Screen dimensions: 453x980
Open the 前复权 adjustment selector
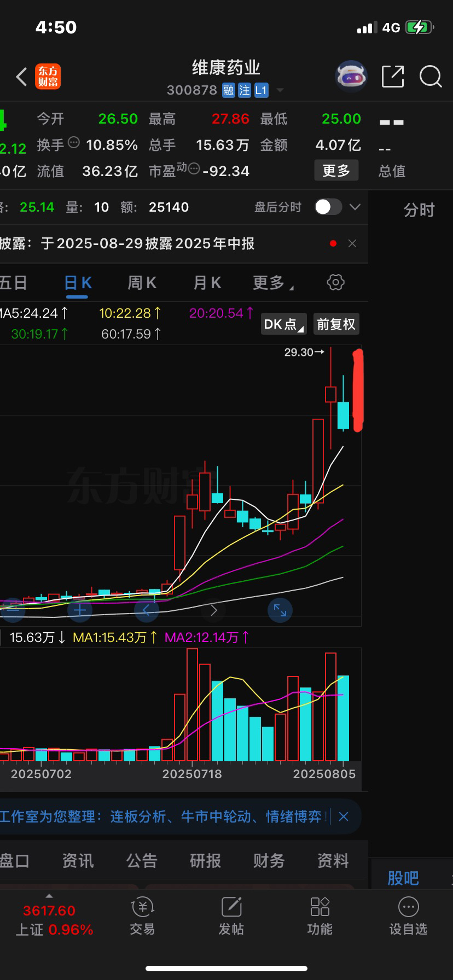point(336,324)
